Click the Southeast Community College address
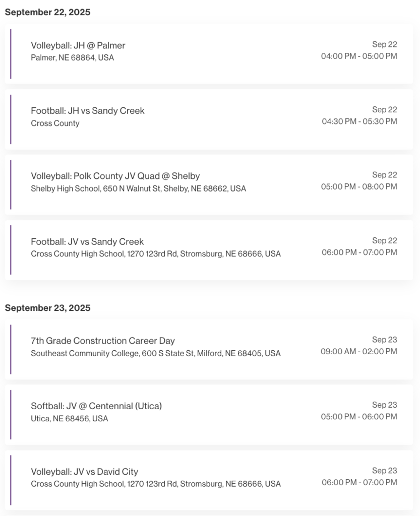Screen dimensions: 420x516 pyautogui.click(x=155, y=354)
